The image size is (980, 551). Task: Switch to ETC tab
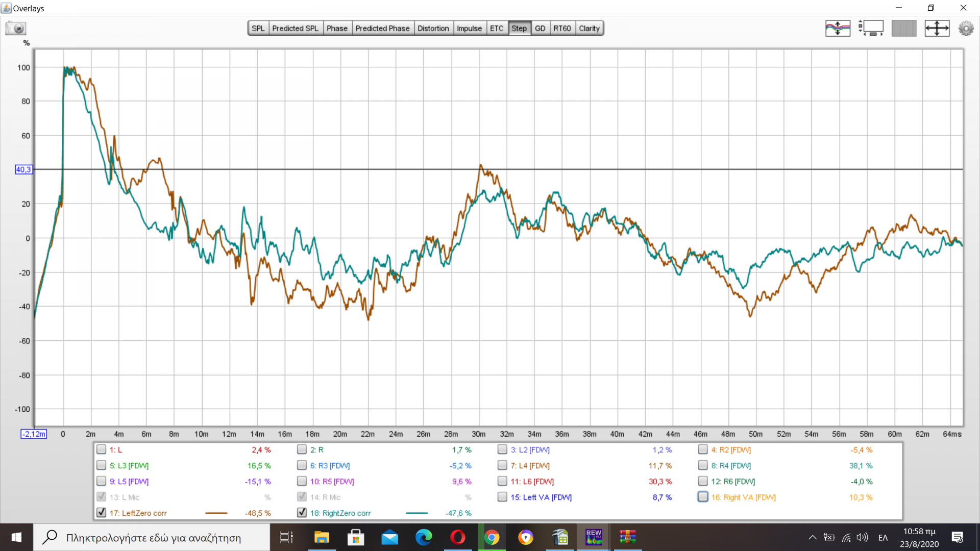(x=497, y=29)
